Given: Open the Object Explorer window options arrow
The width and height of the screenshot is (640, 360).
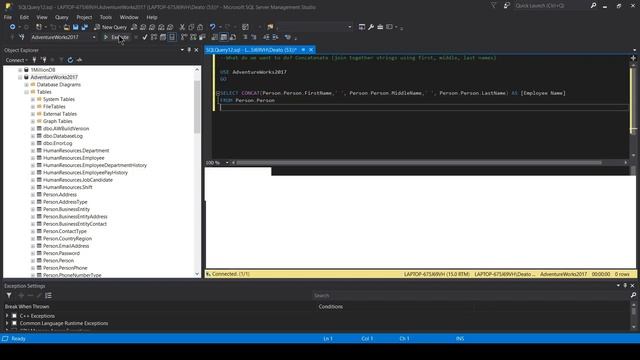Looking at the screenshot, I should (x=182, y=50).
